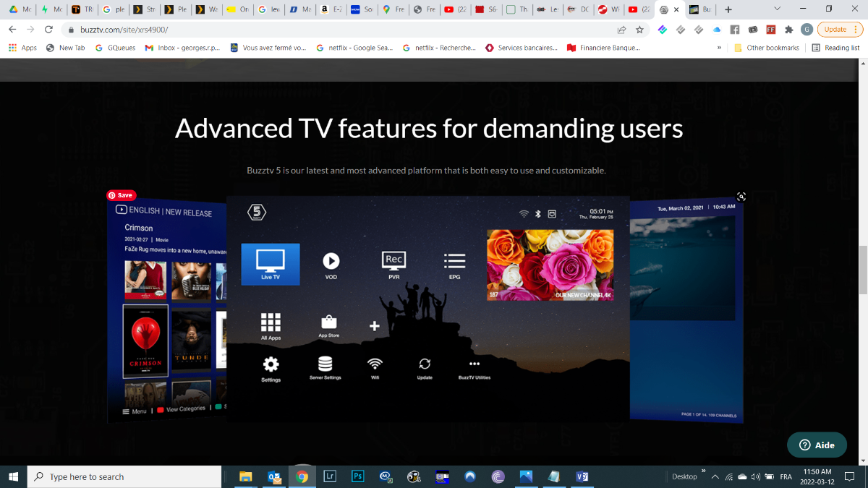Open the Aide help widget
Screen dimensions: 868x488
pyautogui.click(x=817, y=445)
